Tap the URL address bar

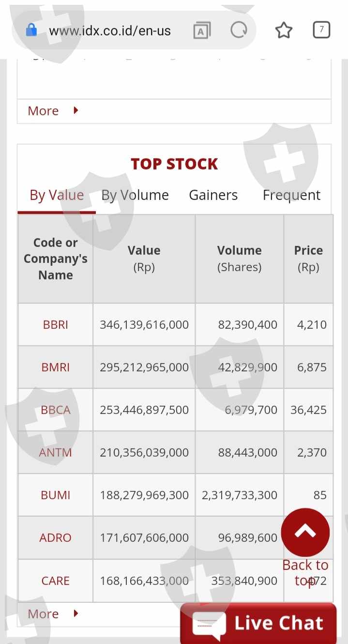tap(110, 31)
